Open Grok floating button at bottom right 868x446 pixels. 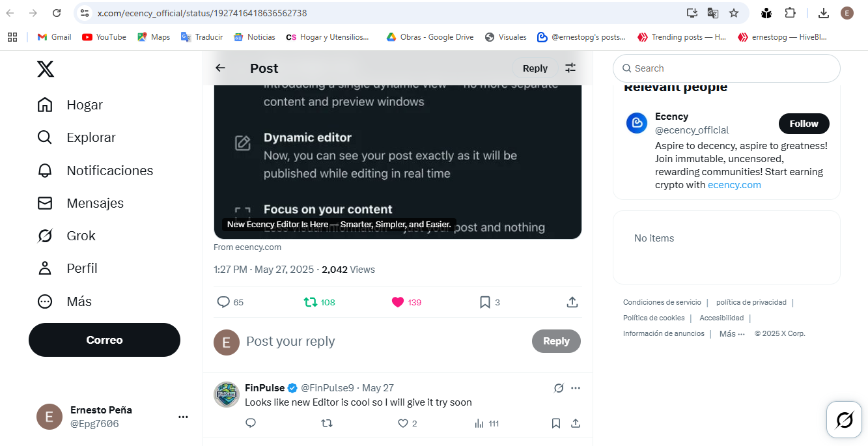pyautogui.click(x=845, y=420)
